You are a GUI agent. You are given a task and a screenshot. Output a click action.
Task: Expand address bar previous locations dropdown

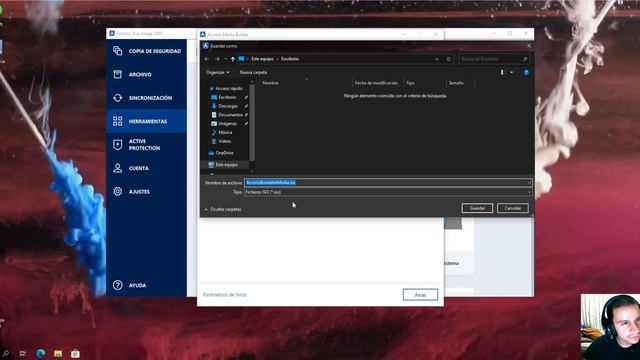(437, 59)
